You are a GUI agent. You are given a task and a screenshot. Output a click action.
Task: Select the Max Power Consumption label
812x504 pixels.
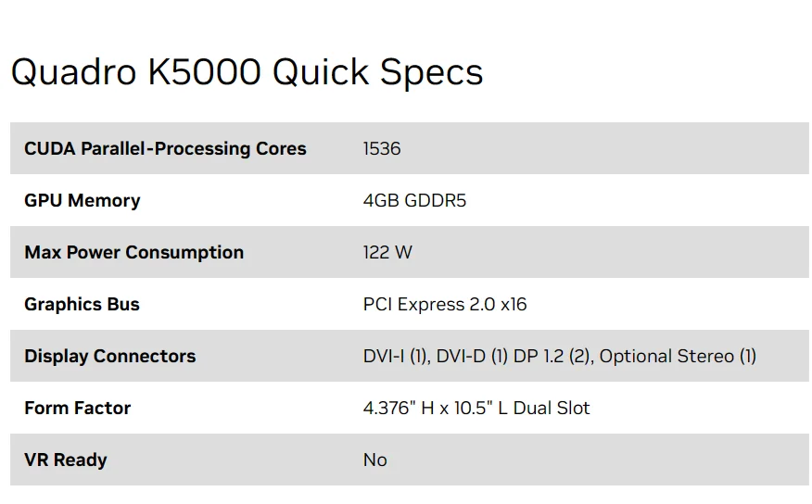[133, 253]
